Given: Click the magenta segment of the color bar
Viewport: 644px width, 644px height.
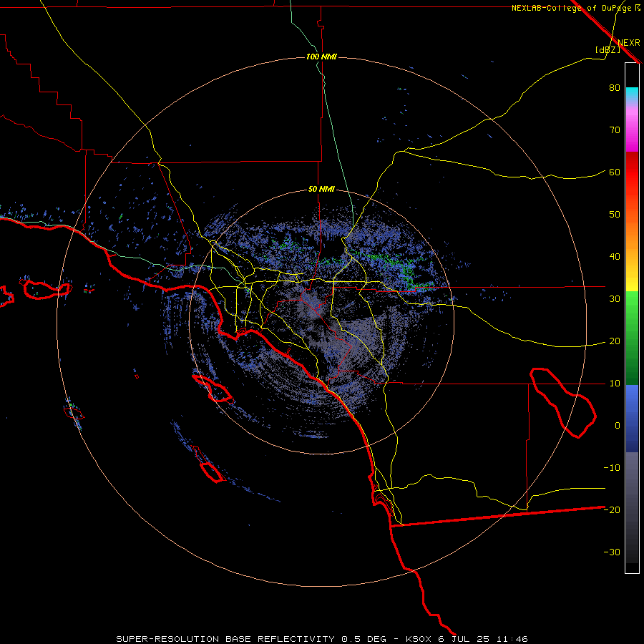Looking at the screenshot, I should [x=632, y=132].
